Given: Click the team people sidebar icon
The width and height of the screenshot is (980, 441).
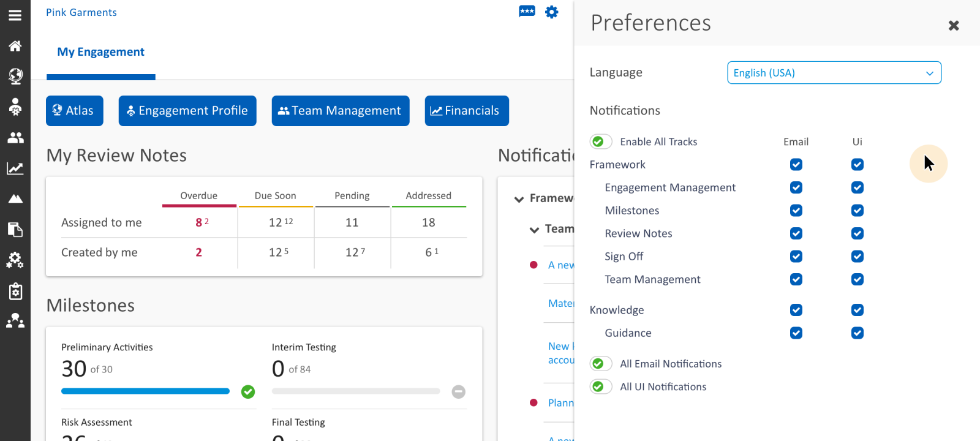Looking at the screenshot, I should pos(15,138).
